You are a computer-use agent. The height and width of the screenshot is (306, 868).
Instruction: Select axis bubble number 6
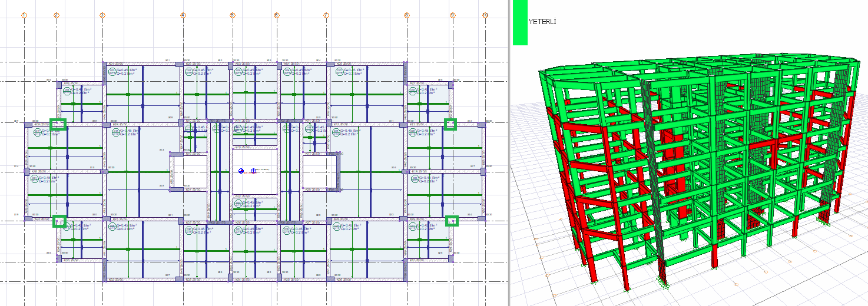[x=277, y=15]
